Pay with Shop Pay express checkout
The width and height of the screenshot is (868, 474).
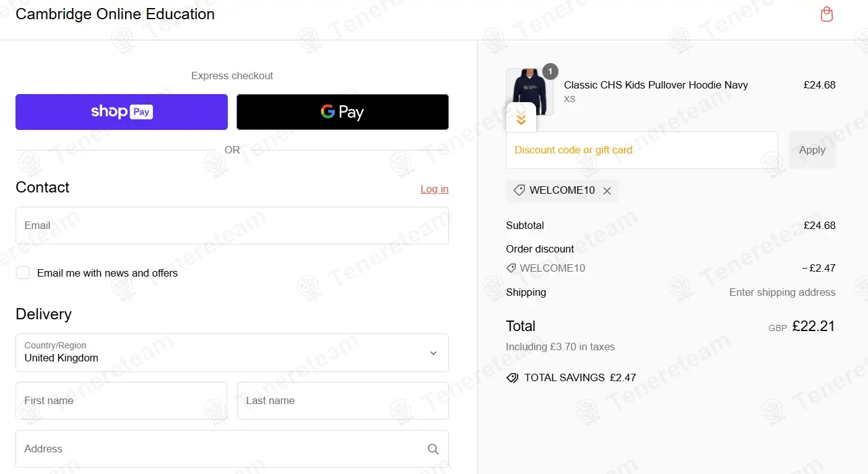pyautogui.click(x=121, y=112)
